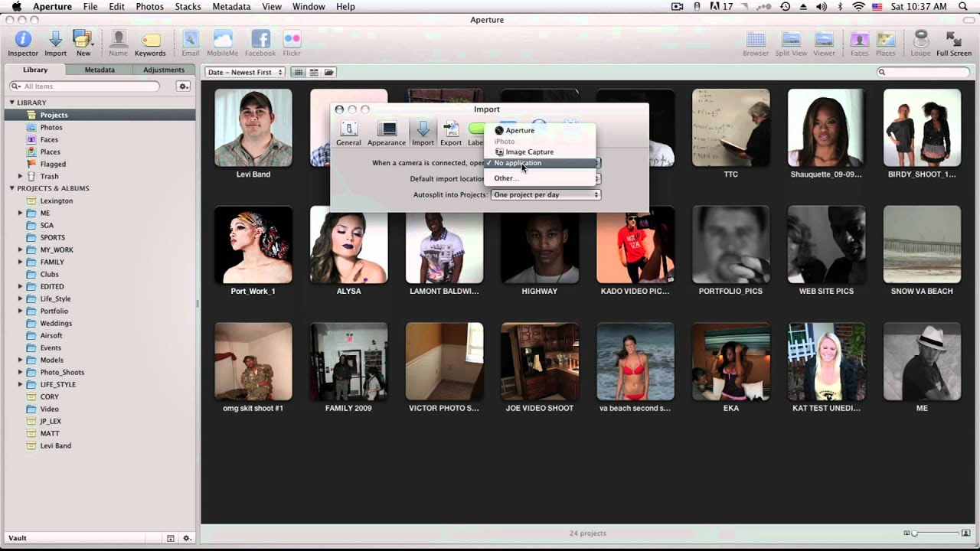The height and width of the screenshot is (551, 980).
Task: Select the SNOW VA BEACH project thumbnail
Action: coord(922,245)
